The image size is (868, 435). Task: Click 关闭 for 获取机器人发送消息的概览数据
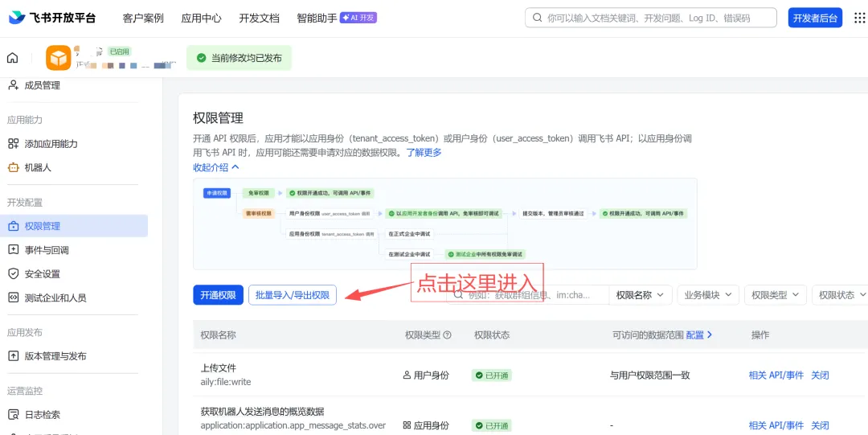[x=820, y=425]
